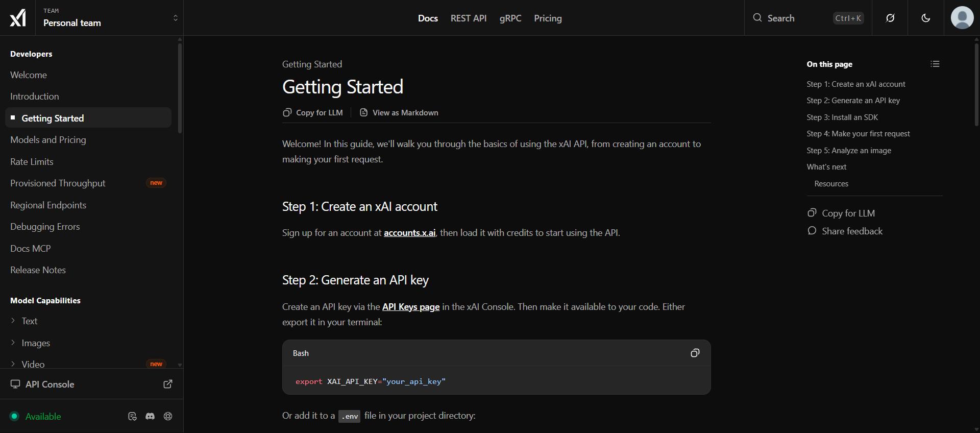This screenshot has height=433, width=980.
Task: Click the View as Markdown document icon
Action: [363, 112]
